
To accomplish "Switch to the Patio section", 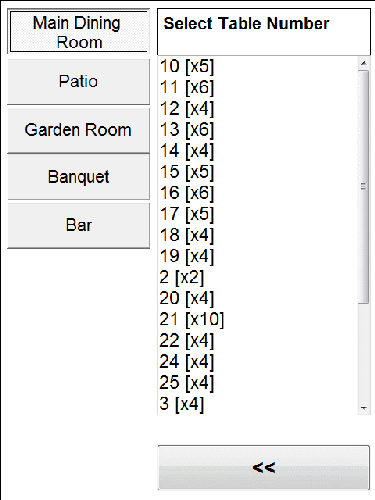I will pyautogui.click(x=79, y=82).
